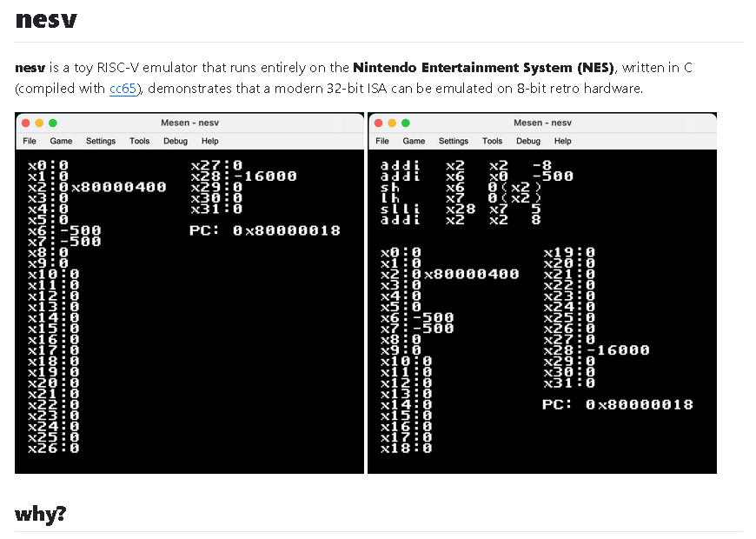Open File menu in left Mesen window

click(30, 141)
